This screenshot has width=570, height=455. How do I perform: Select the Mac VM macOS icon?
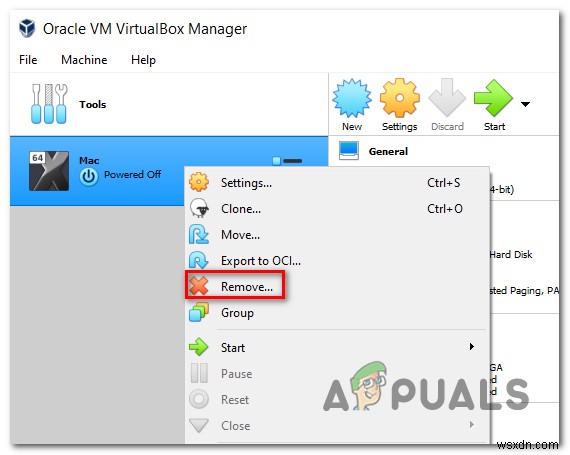[x=49, y=171]
